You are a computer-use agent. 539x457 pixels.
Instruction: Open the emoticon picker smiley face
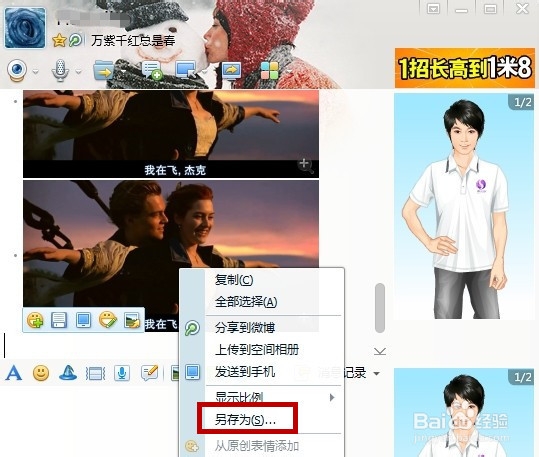tap(41, 373)
